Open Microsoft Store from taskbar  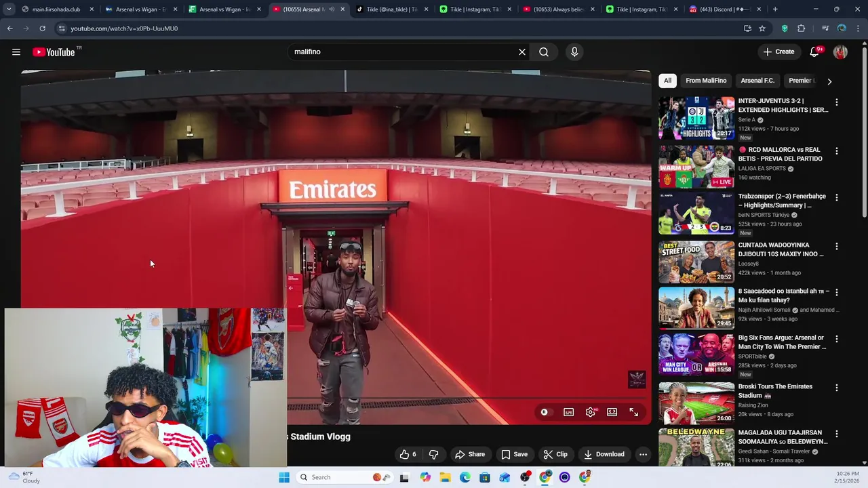point(485,477)
